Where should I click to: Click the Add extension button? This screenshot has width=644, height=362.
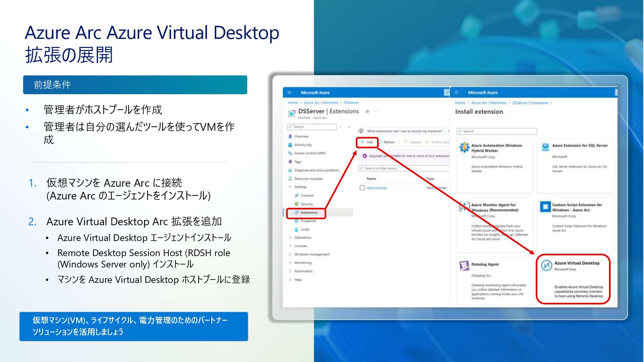pos(367,142)
